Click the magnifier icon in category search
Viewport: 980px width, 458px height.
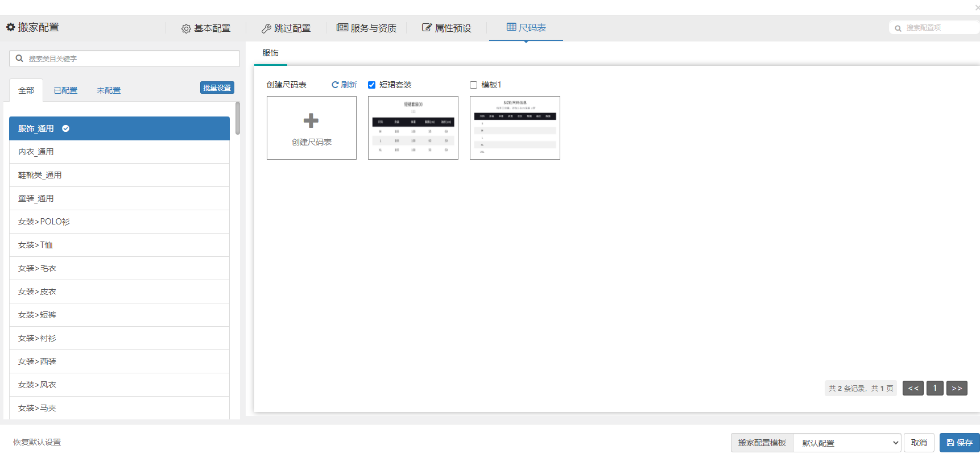click(19, 59)
